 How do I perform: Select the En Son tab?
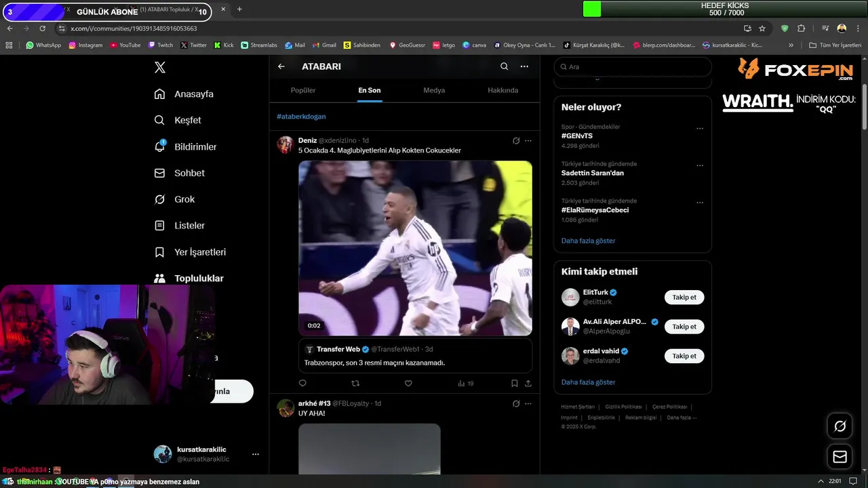(x=370, y=90)
